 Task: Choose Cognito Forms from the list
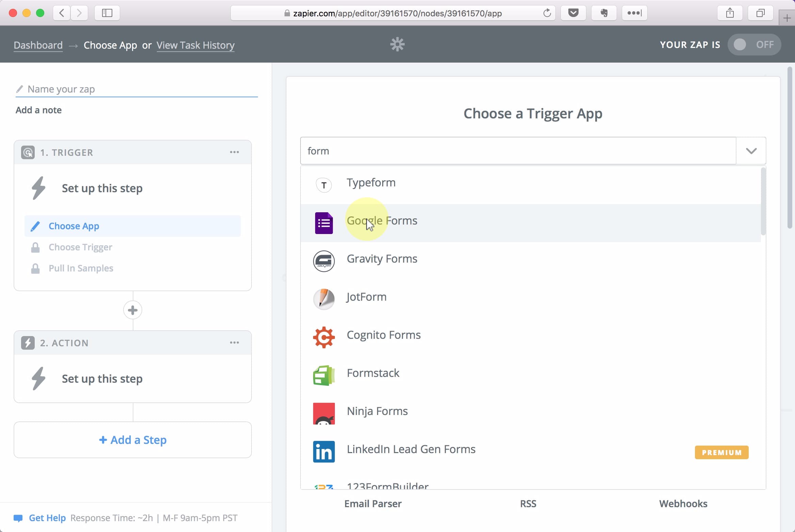531,337
